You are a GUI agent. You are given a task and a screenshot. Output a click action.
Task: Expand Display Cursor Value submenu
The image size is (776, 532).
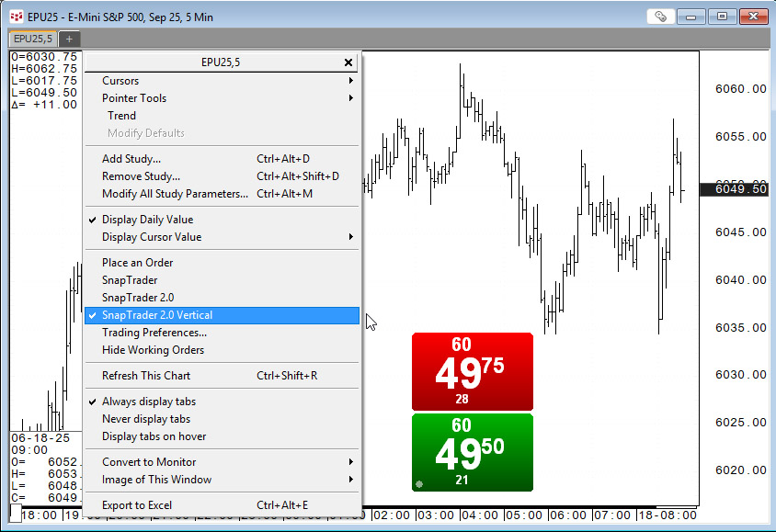(x=223, y=237)
